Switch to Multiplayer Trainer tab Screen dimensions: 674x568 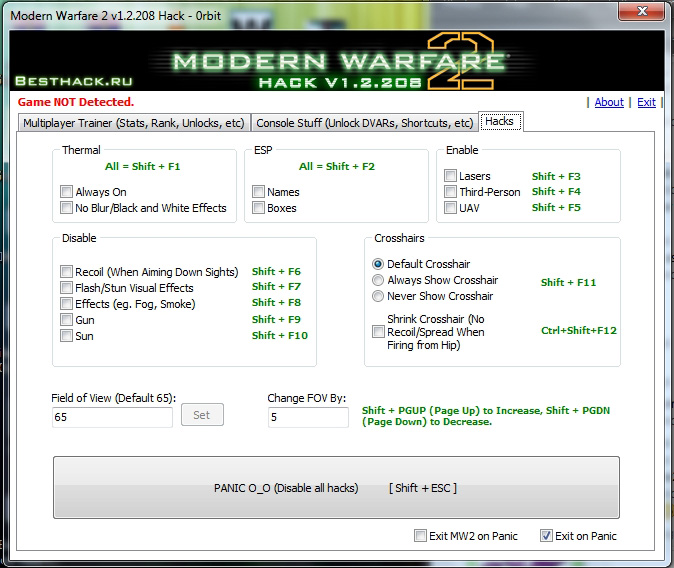click(134, 123)
